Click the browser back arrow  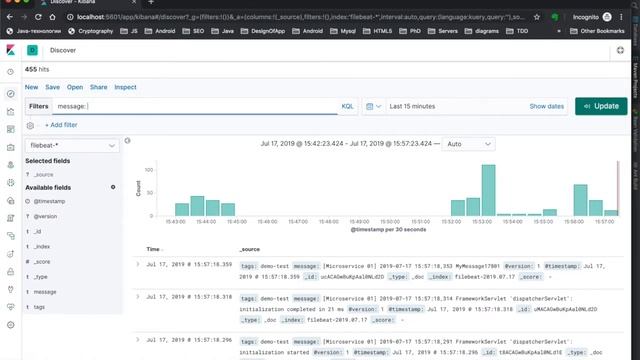(10, 17)
